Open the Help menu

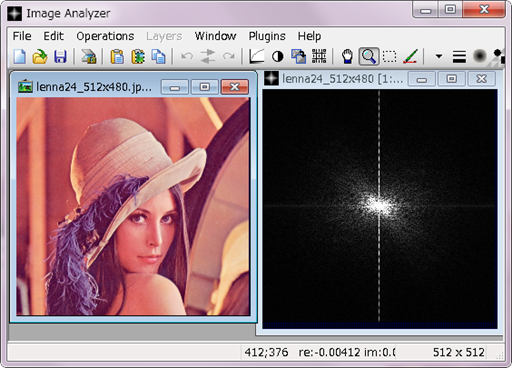[x=309, y=36]
